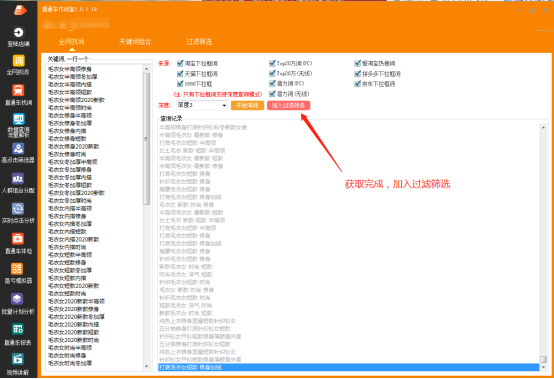The image size is (554, 379).
Task: Click the orange app logo icon
Action: pos(20,10)
